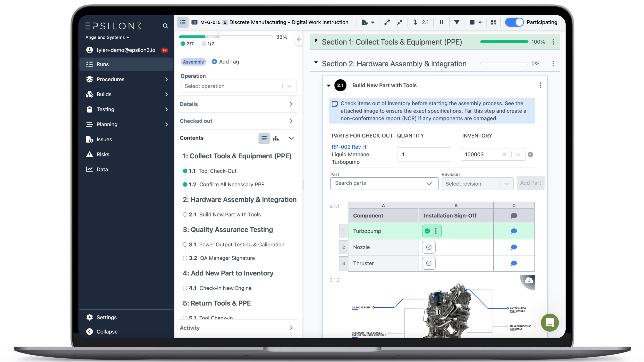644x362 pixels.
Task: Collapse the side panel using back arrow
Action: [299, 39]
